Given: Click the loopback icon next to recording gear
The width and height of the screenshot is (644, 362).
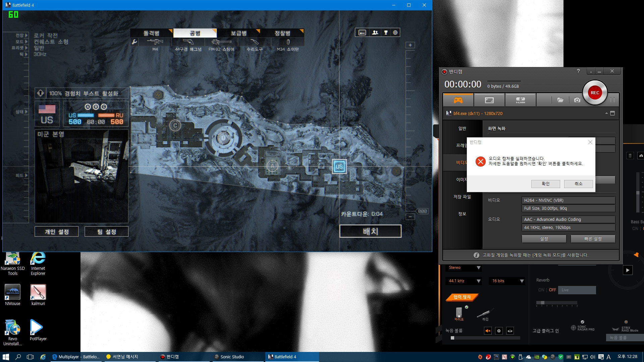Looking at the screenshot, I should [x=510, y=331].
